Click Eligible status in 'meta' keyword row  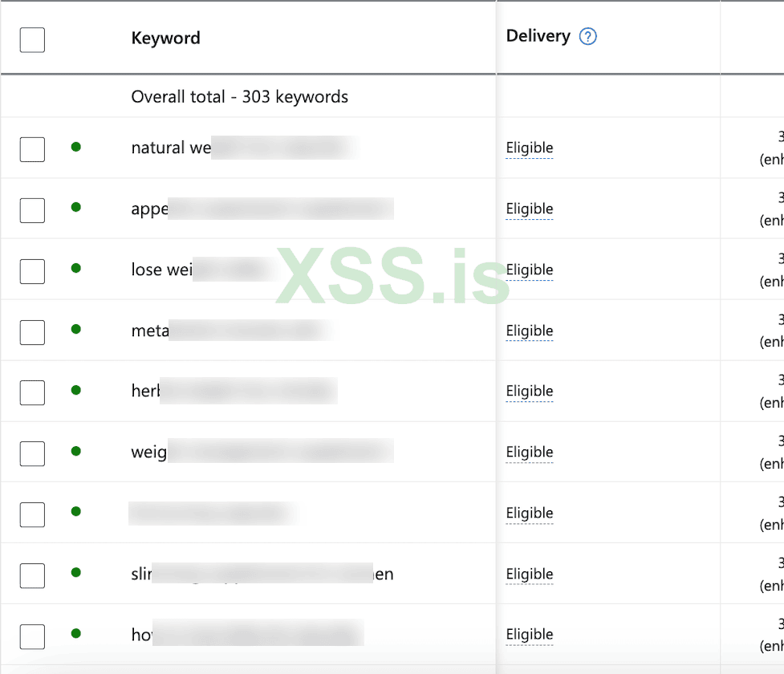[530, 331]
